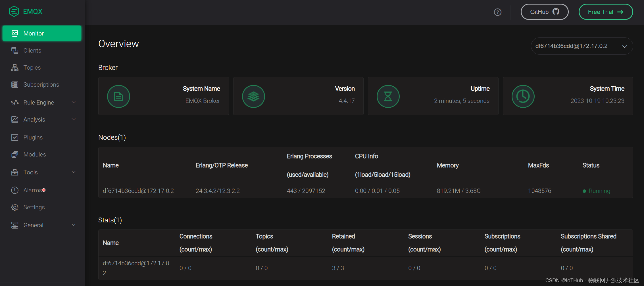Click CPU load 0.00 / 0.01 / 0.05

377,191
